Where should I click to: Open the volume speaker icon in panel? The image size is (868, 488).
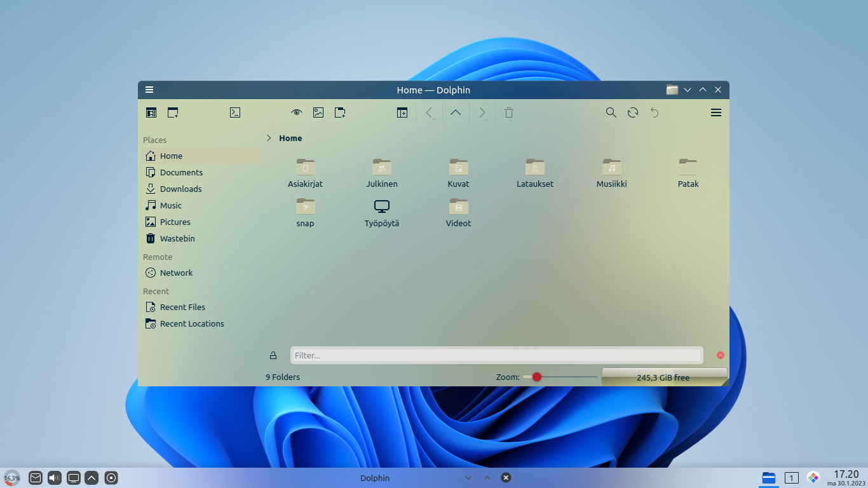55,478
